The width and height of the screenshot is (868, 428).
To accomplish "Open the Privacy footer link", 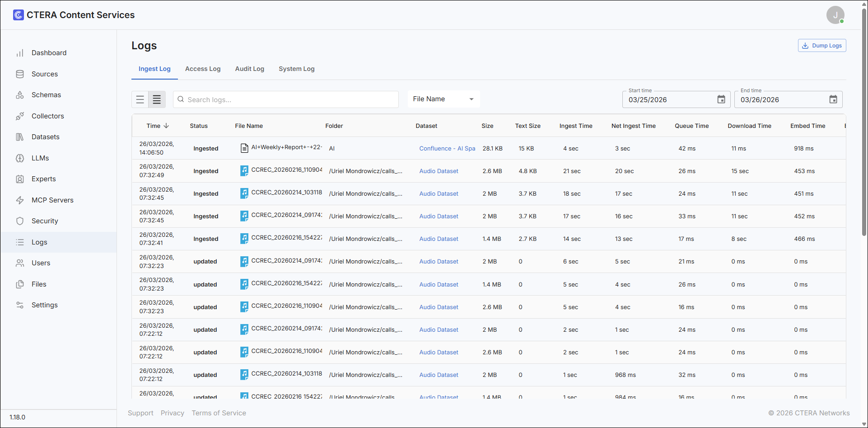I will 173,413.
